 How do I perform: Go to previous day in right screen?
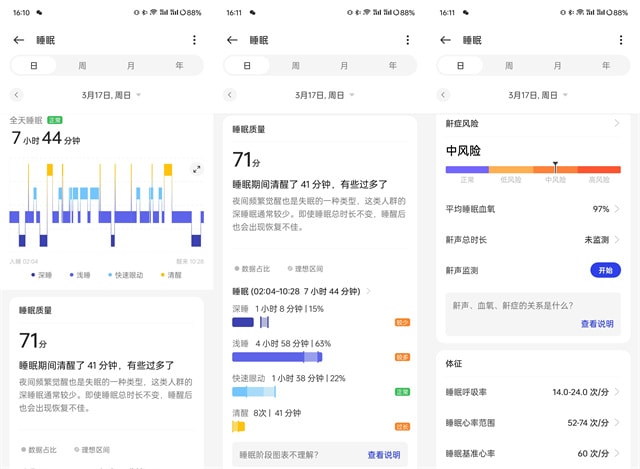pyautogui.click(x=443, y=95)
